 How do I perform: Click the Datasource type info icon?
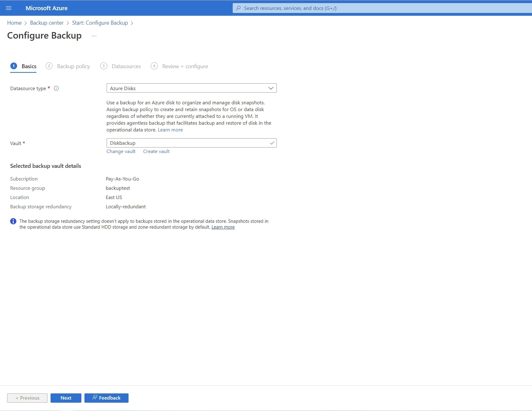click(56, 89)
